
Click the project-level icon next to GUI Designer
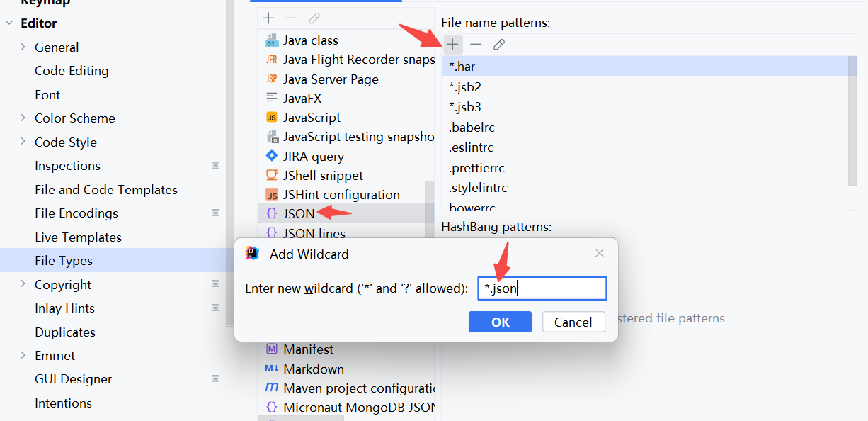point(215,379)
